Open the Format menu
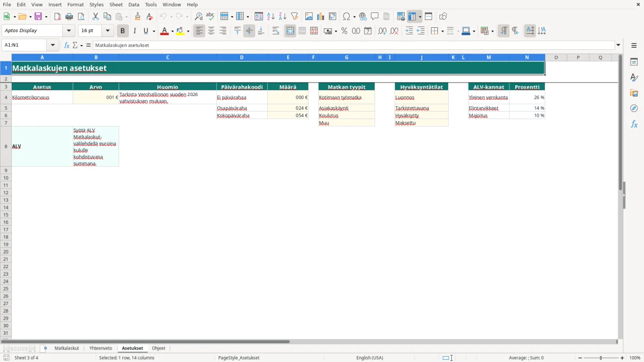 click(x=75, y=4)
